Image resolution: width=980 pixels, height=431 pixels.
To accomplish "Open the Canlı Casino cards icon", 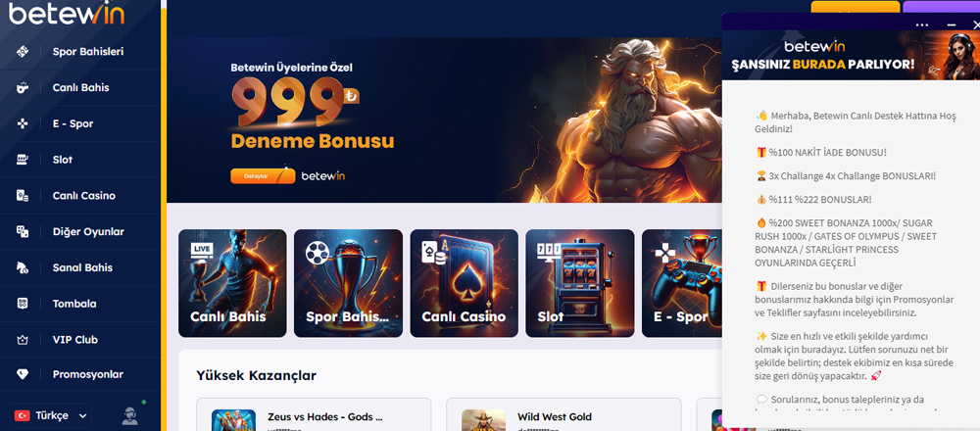I will (x=23, y=196).
